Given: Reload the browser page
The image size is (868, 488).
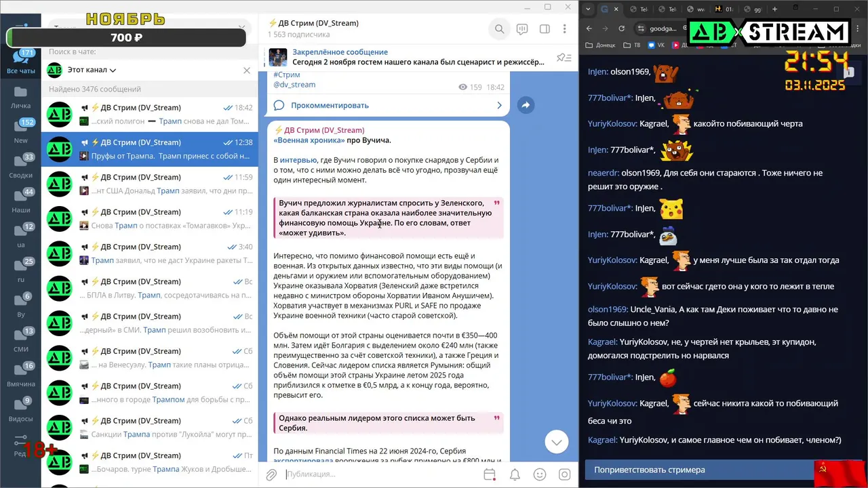Looking at the screenshot, I should [x=622, y=28].
